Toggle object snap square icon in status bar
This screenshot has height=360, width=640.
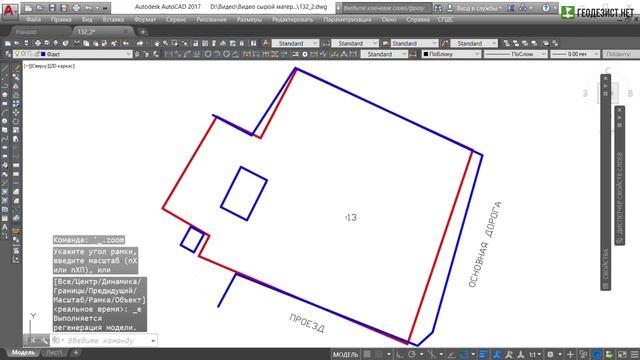[464, 354]
